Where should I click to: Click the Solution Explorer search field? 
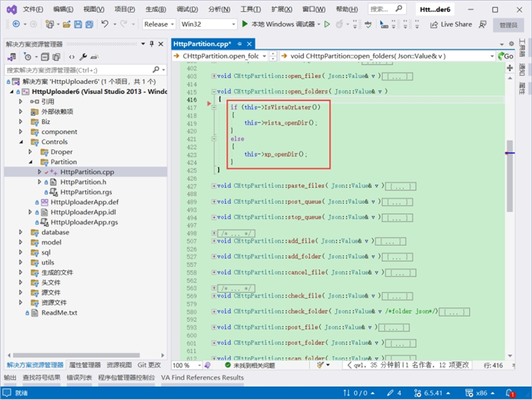coord(79,70)
